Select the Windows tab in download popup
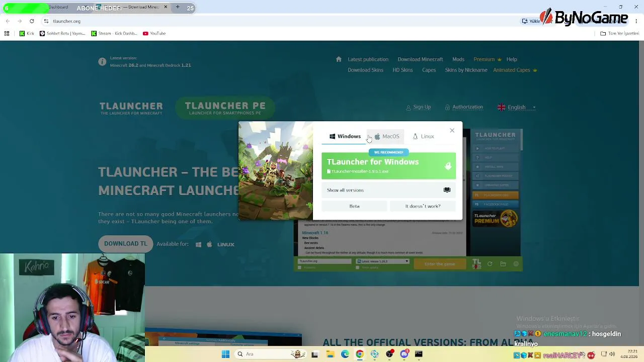The height and width of the screenshot is (362, 644). coord(345,136)
